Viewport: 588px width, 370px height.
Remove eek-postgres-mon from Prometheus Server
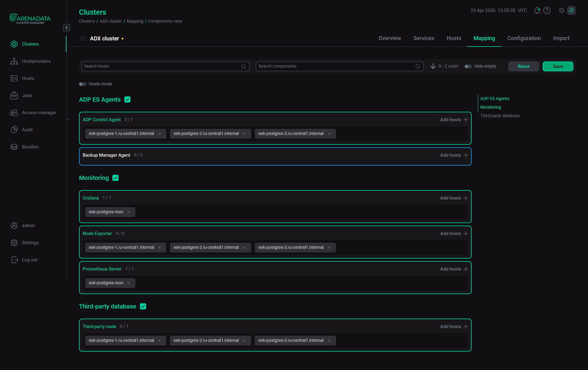[129, 283]
